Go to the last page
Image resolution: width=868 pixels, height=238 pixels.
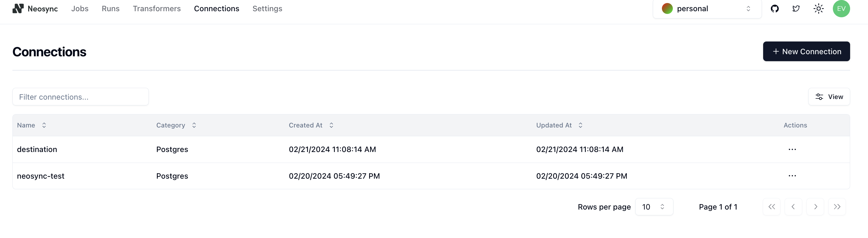point(837,207)
